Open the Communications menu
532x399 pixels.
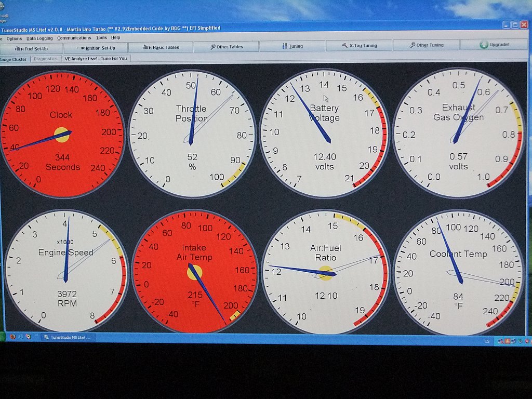coord(74,38)
